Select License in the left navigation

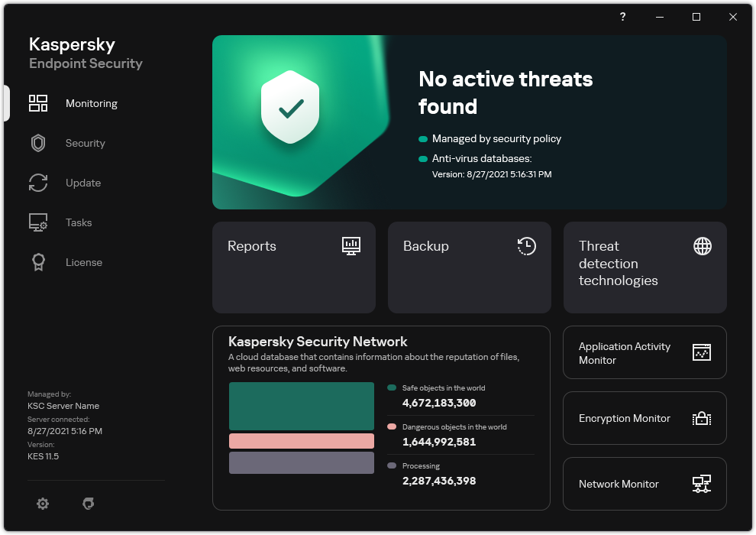tap(84, 262)
